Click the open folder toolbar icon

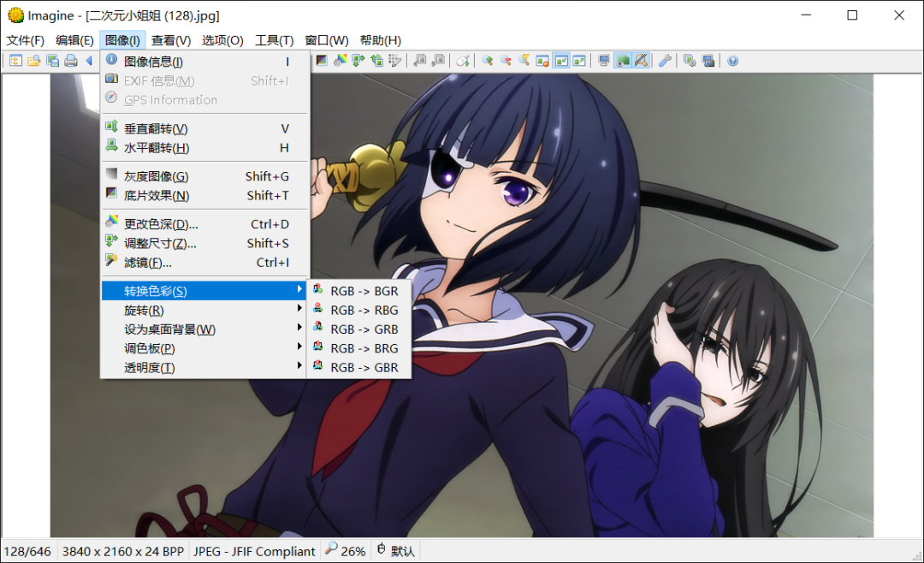[x=34, y=61]
